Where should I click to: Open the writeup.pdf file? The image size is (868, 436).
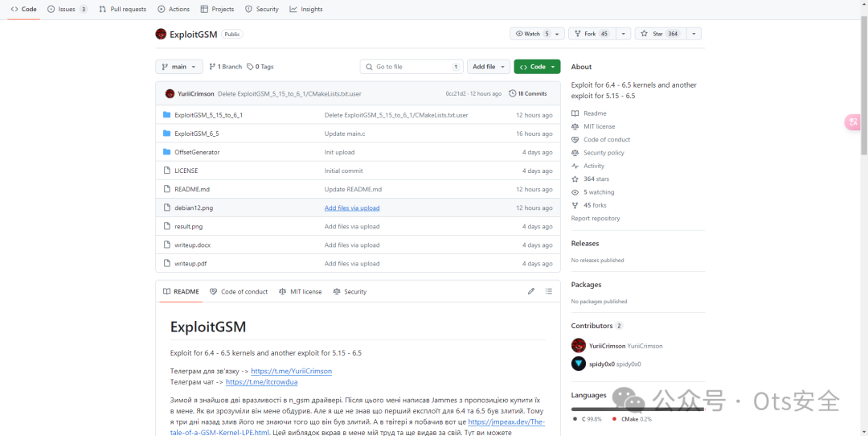190,264
